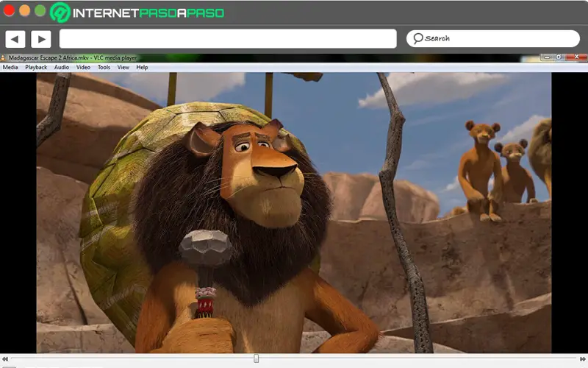Click the fast-forward icon right of seek bar
The image size is (588, 368).
(x=583, y=359)
